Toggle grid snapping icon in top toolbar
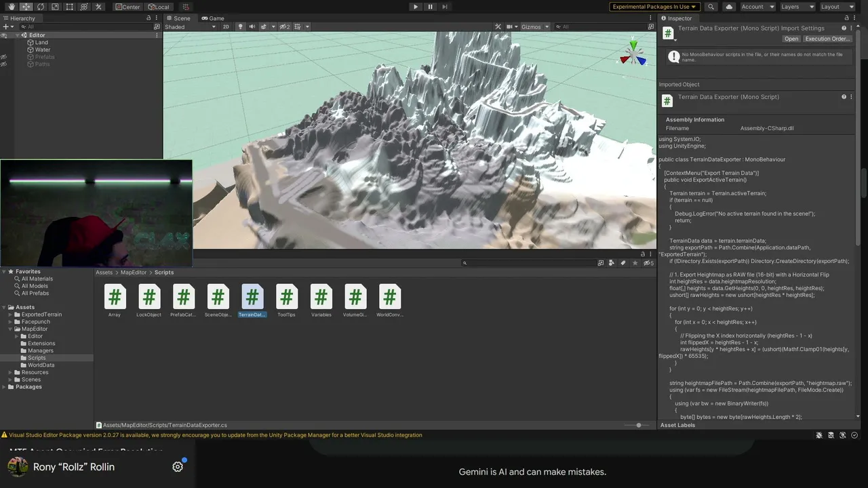The image size is (868, 488). tap(186, 7)
